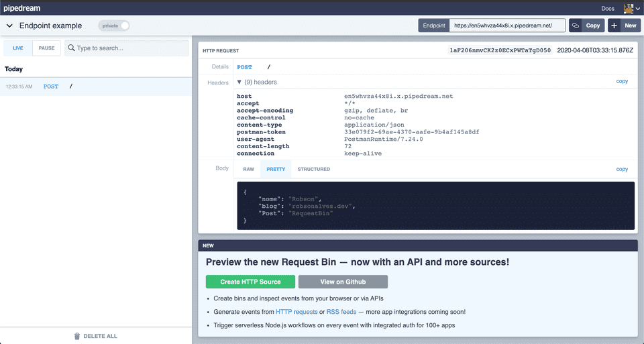Click View on Github button
Screen dimensions: 644x344
click(x=343, y=282)
